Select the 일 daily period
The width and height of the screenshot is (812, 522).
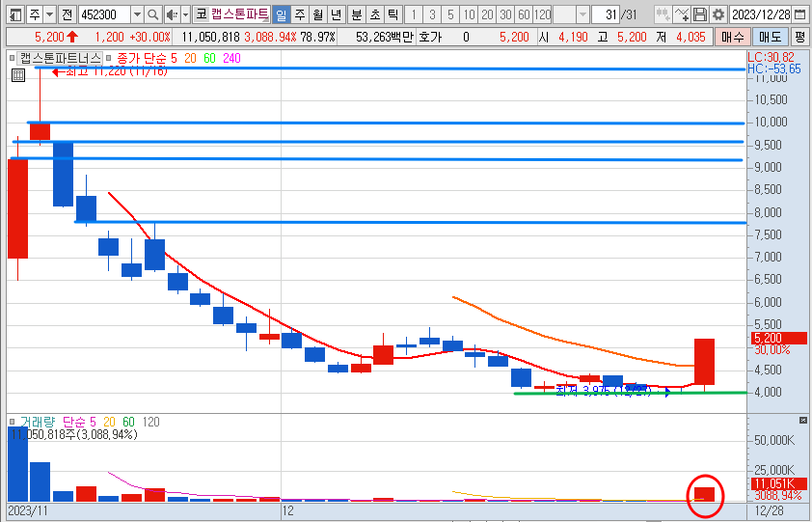coord(281,14)
